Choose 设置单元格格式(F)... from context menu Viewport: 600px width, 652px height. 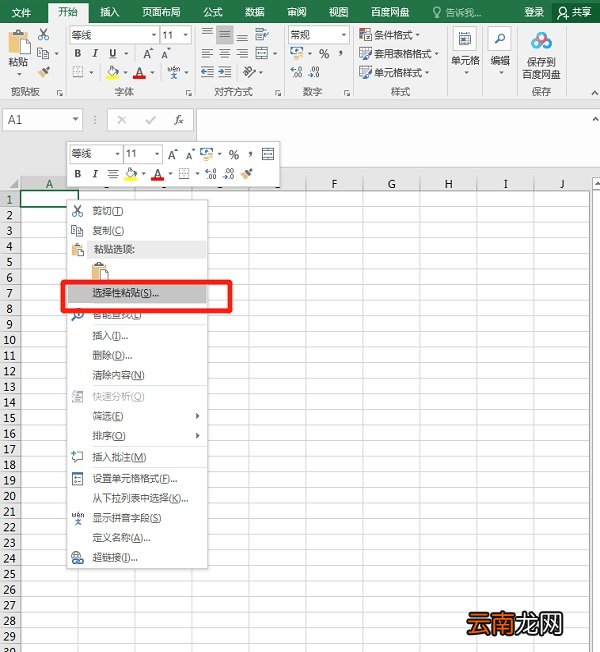point(137,479)
